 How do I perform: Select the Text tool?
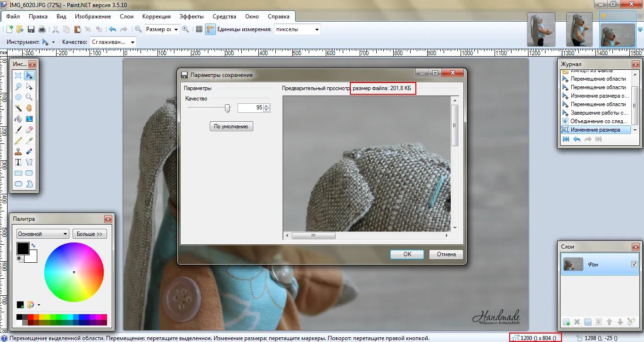[18, 162]
